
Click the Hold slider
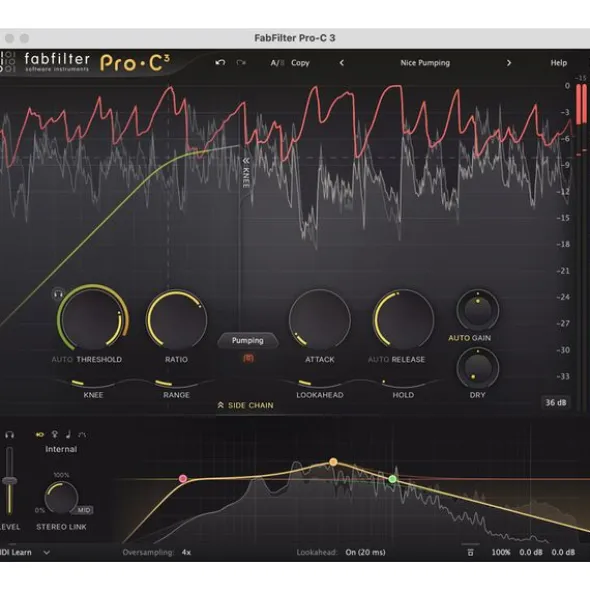click(x=403, y=383)
